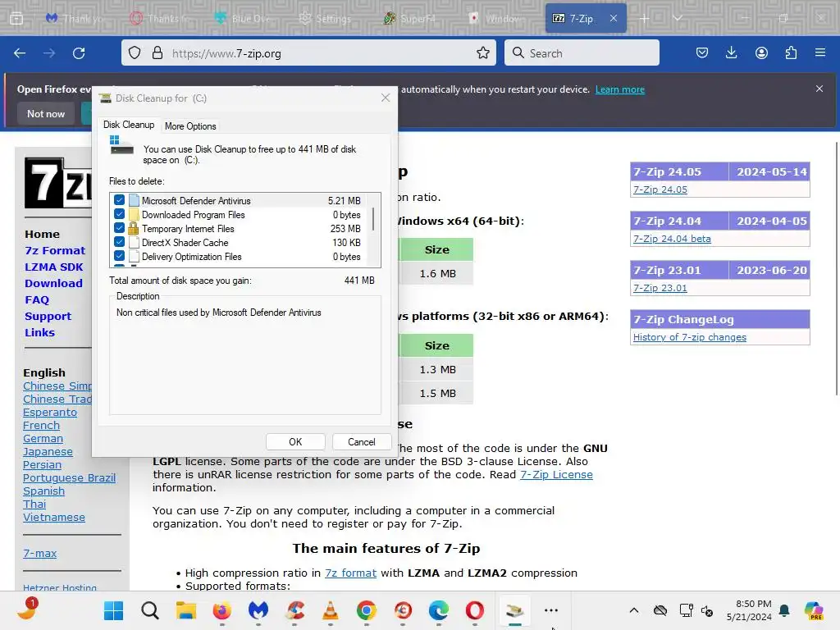Open the Learn more link
This screenshot has height=630, width=840.
(620, 89)
